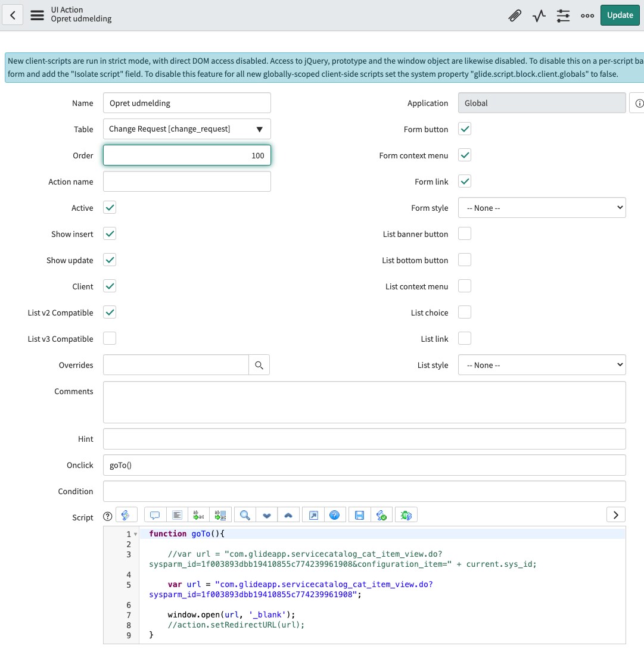
Task: Open the activity stream icon
Action: [539, 15]
